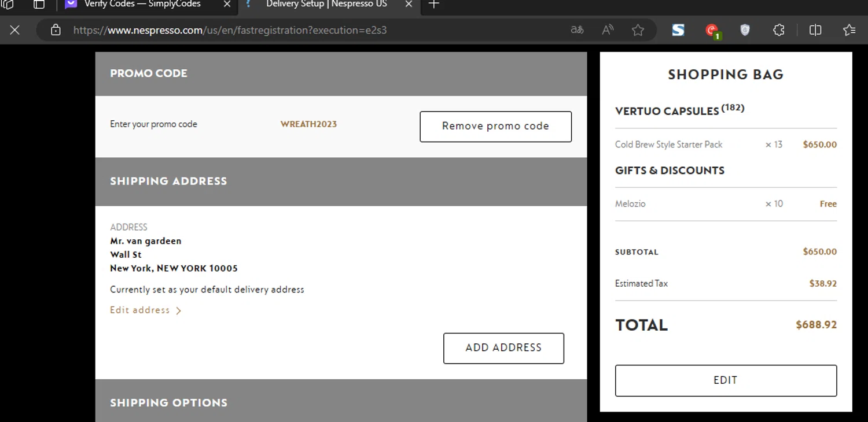Click the Cold Brew Style Starter Pack item
This screenshot has width=868, height=422.
668,145
